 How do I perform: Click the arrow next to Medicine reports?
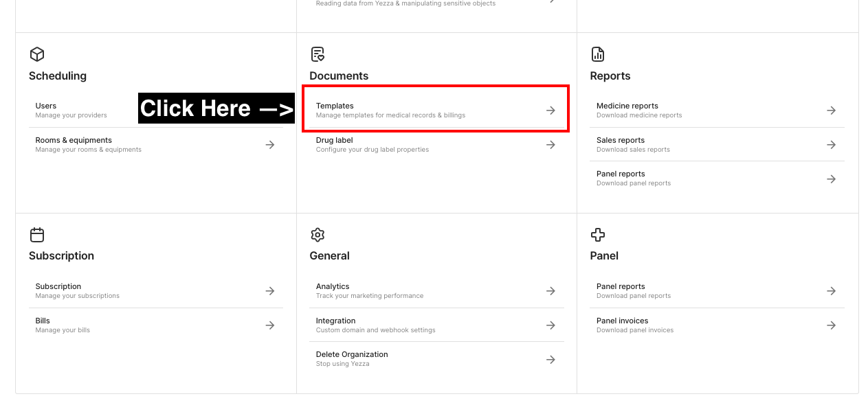832,110
